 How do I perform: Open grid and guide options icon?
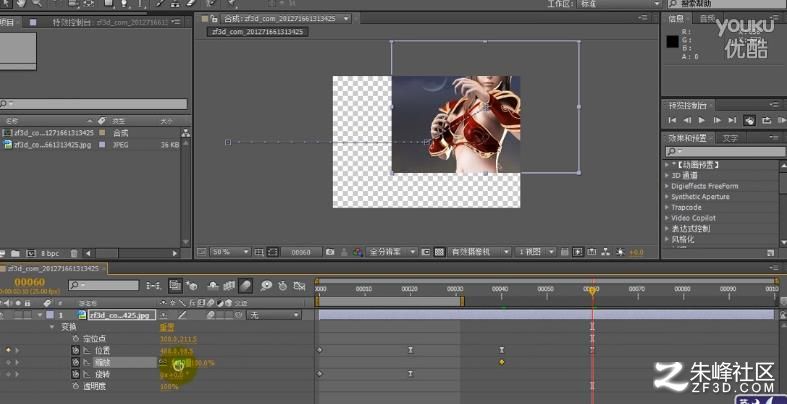(x=259, y=252)
